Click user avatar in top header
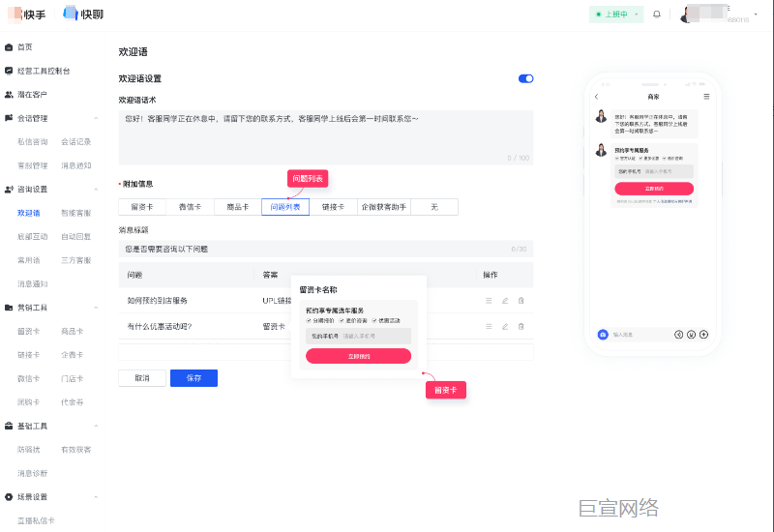The height and width of the screenshot is (532, 774). point(685,15)
